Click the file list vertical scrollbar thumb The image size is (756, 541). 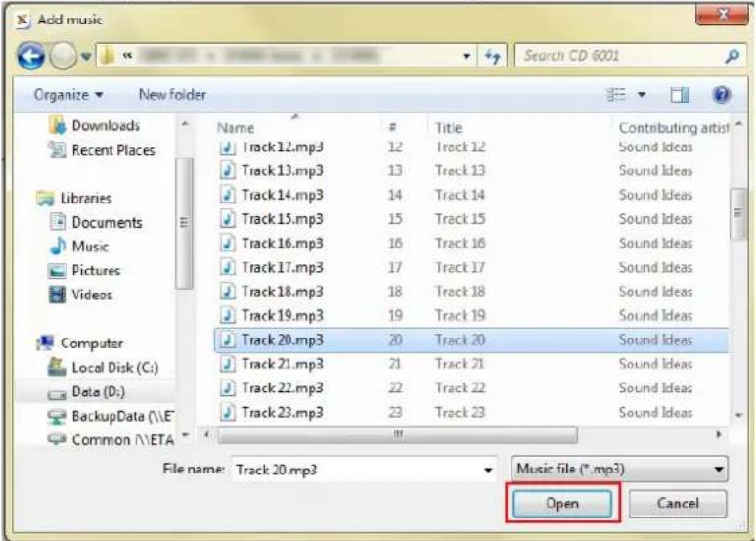[737, 213]
